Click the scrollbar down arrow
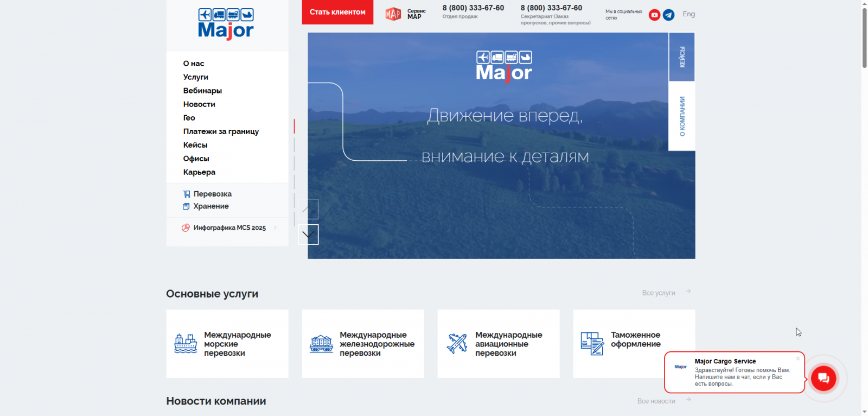The height and width of the screenshot is (416, 868). pos(864,412)
